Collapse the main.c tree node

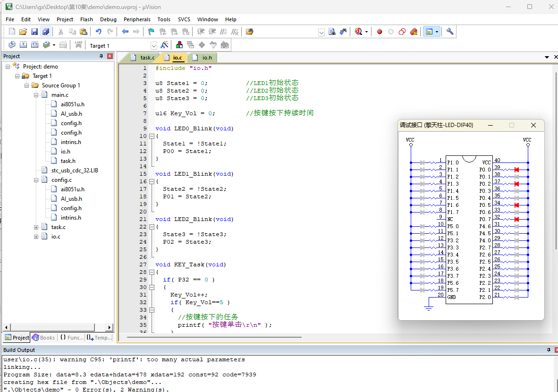(36, 95)
